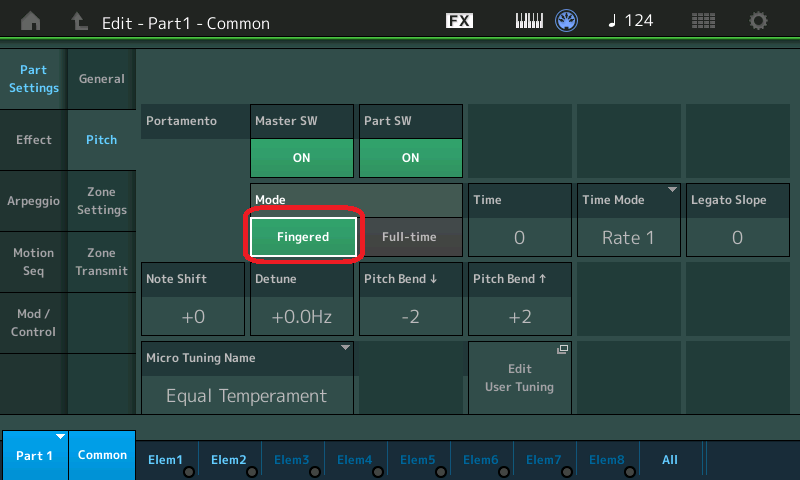This screenshot has height=480, width=800.
Task: Select Full-time portamento mode
Action: 409,237
